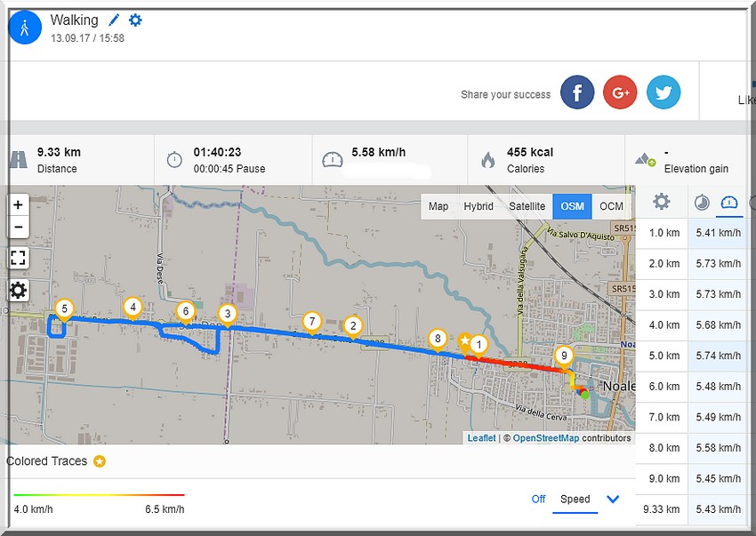The image size is (756, 536).
Task: Share workout on Facebook
Action: [577, 92]
